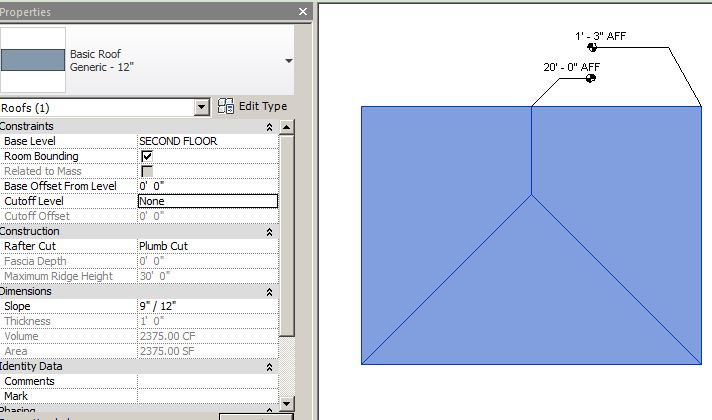712x420 pixels.
Task: Collapse the Identity Data section
Action: [x=269, y=367]
